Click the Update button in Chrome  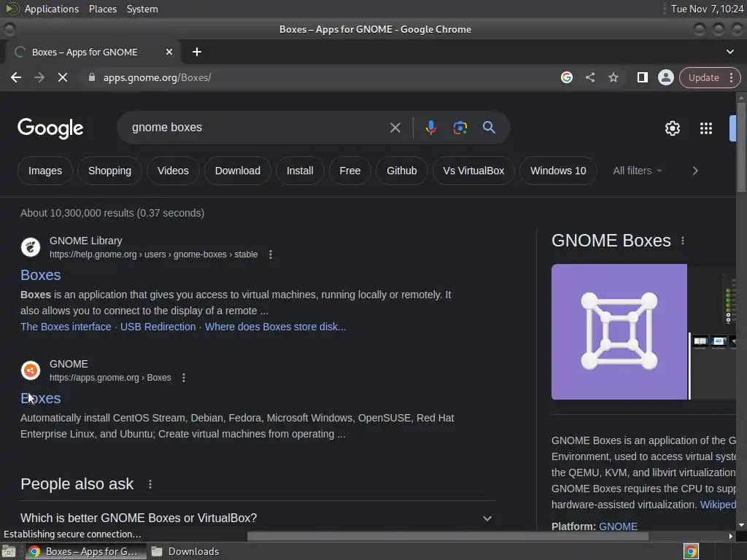pyautogui.click(x=703, y=77)
